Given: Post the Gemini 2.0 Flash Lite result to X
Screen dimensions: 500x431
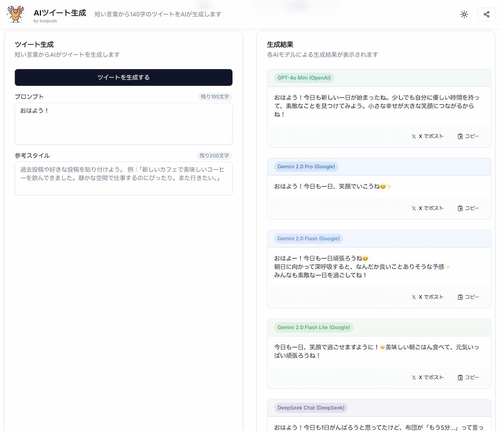Looking at the screenshot, I should pos(427,377).
